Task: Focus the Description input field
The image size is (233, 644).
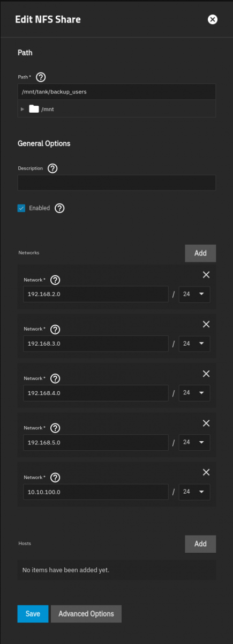Action: [x=117, y=182]
